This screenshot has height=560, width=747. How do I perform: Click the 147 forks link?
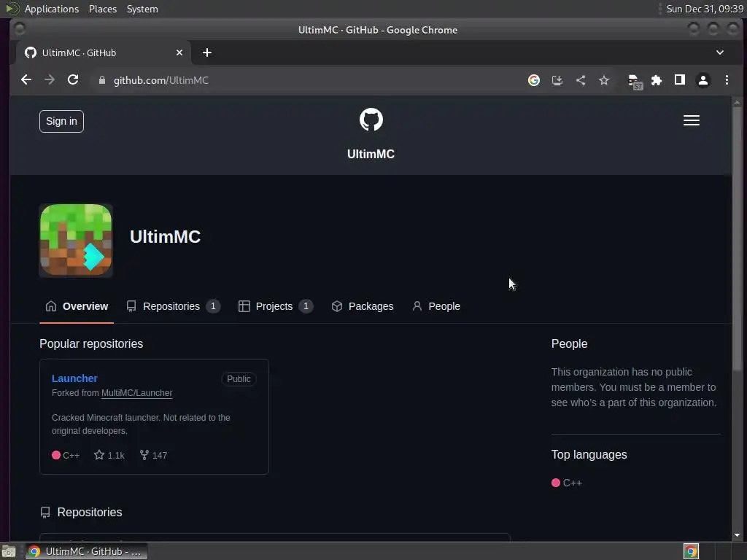pyautogui.click(x=153, y=455)
